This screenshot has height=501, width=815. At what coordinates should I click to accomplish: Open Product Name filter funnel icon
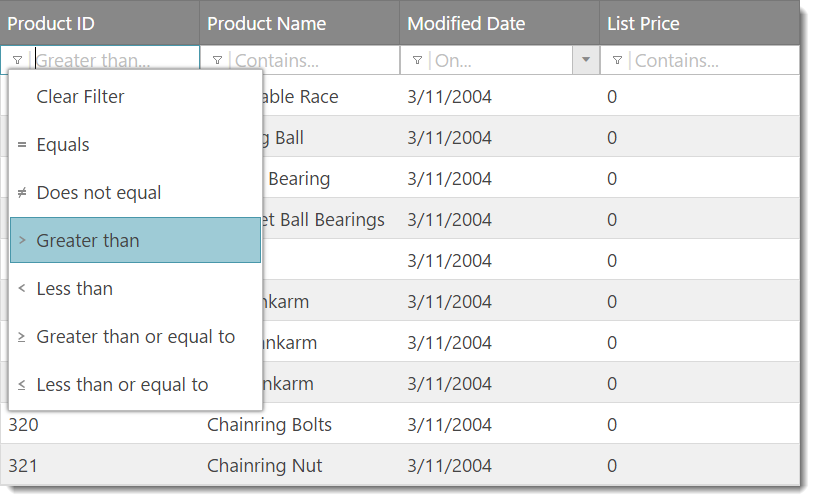pyautogui.click(x=217, y=61)
